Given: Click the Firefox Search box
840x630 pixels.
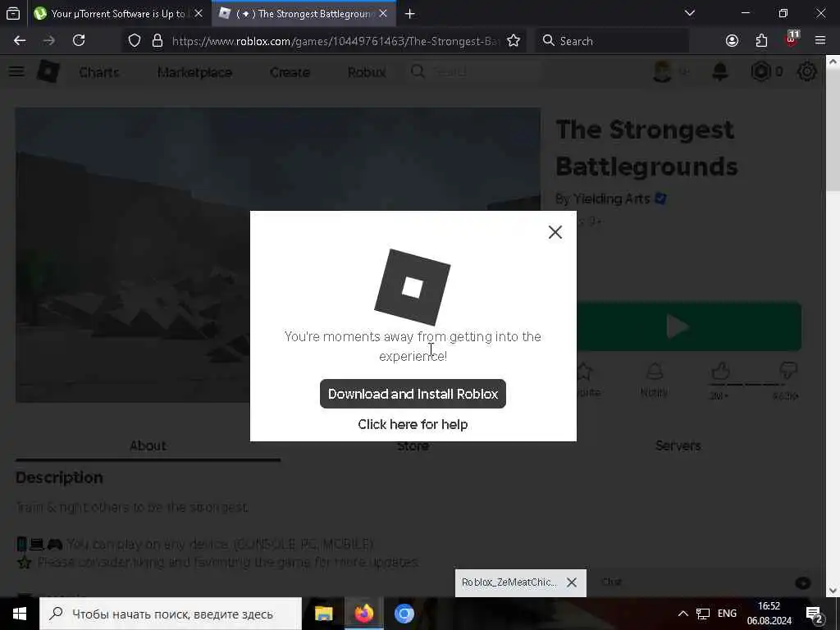Looking at the screenshot, I should click(612, 41).
